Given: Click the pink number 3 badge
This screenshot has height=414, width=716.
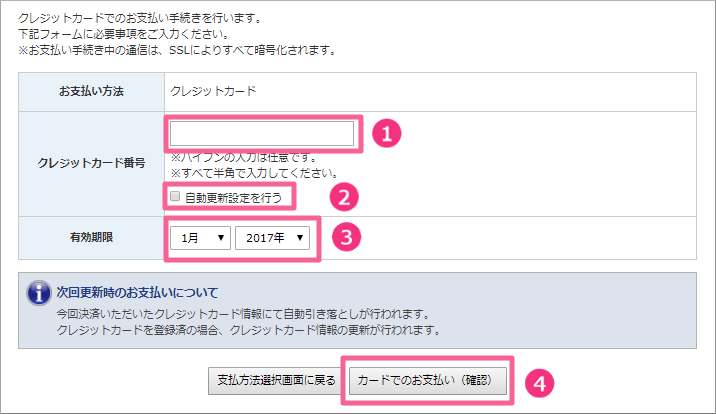Looking at the screenshot, I should [x=347, y=237].
